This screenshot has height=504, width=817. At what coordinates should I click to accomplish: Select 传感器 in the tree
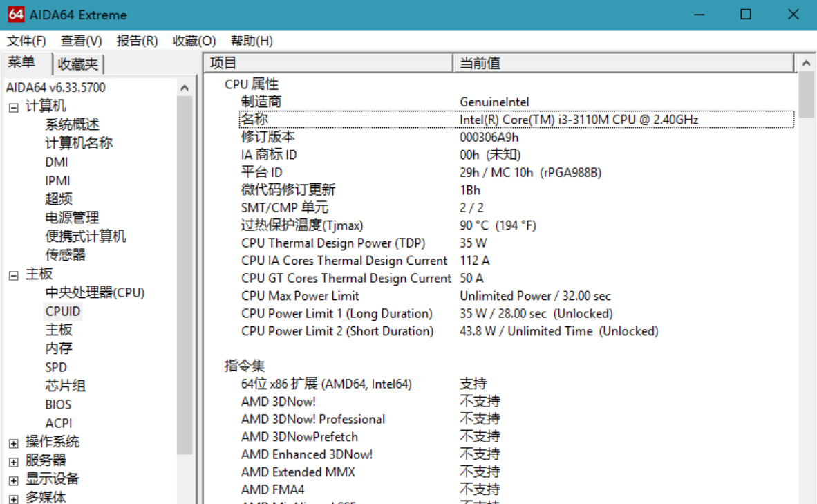coord(65,255)
